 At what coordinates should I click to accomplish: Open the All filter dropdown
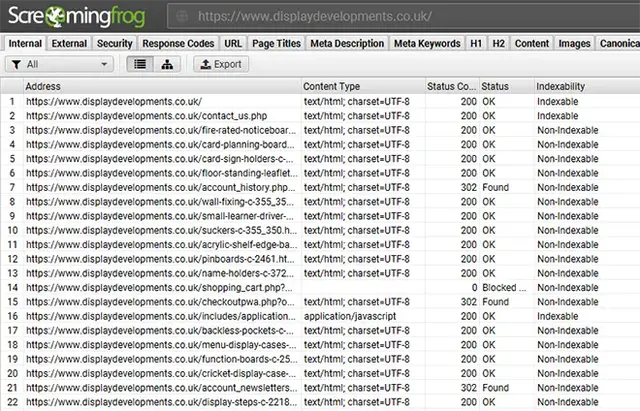coord(59,64)
